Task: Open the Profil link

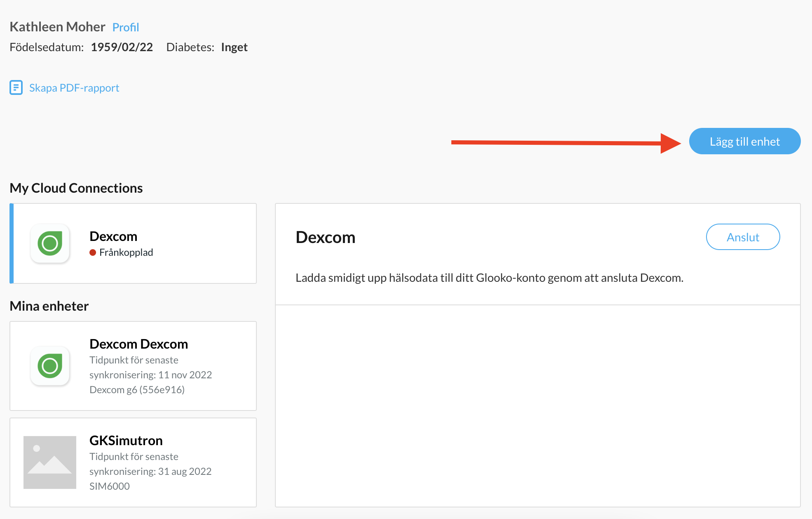Action: click(x=126, y=27)
